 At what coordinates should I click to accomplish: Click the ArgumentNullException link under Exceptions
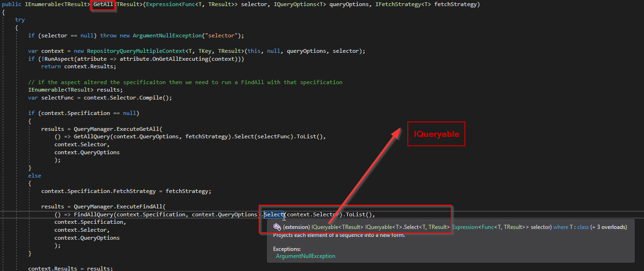[x=305, y=256]
